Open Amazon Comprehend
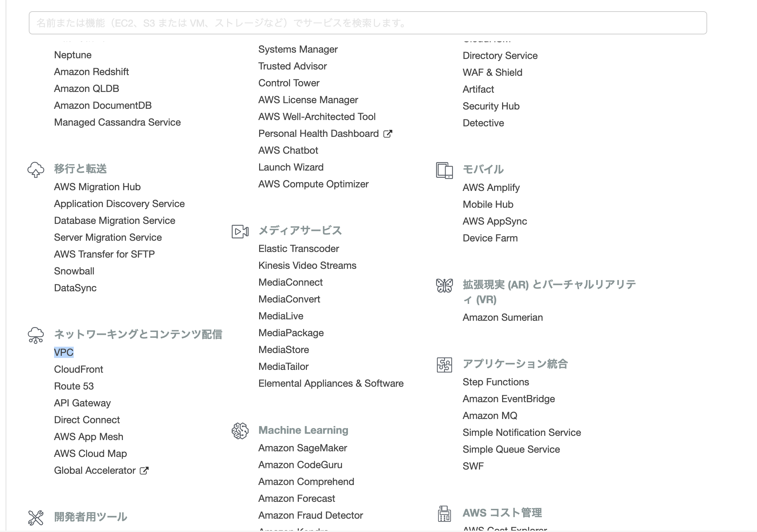The image size is (757, 532). (307, 481)
